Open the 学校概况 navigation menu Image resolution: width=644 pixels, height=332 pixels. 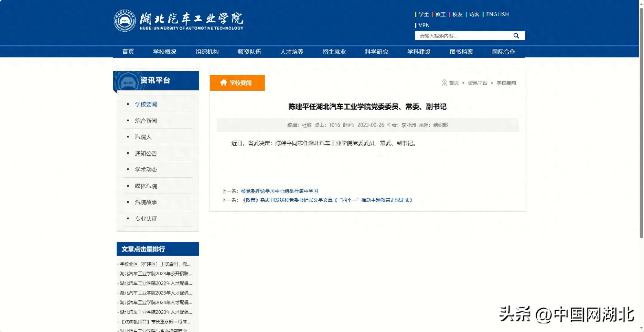tap(164, 52)
